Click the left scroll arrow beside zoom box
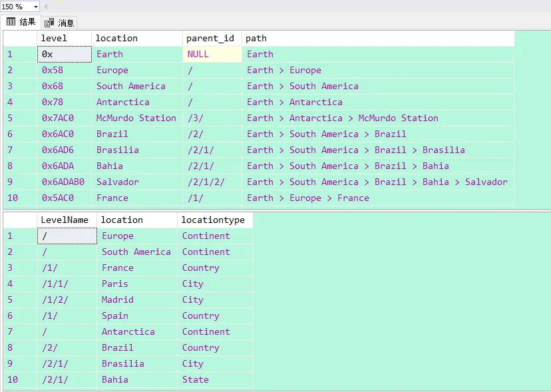Image resolution: width=551 pixels, height=392 pixels. (x=46, y=7)
